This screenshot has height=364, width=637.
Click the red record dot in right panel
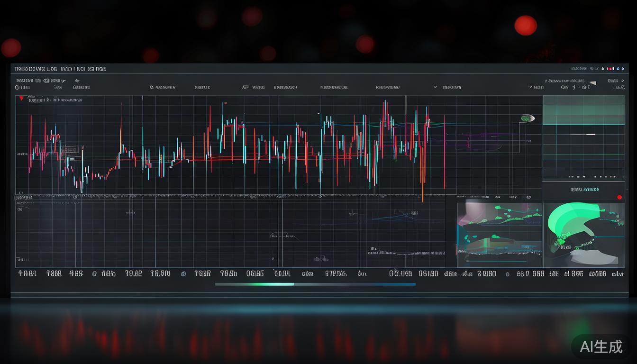[619, 197]
